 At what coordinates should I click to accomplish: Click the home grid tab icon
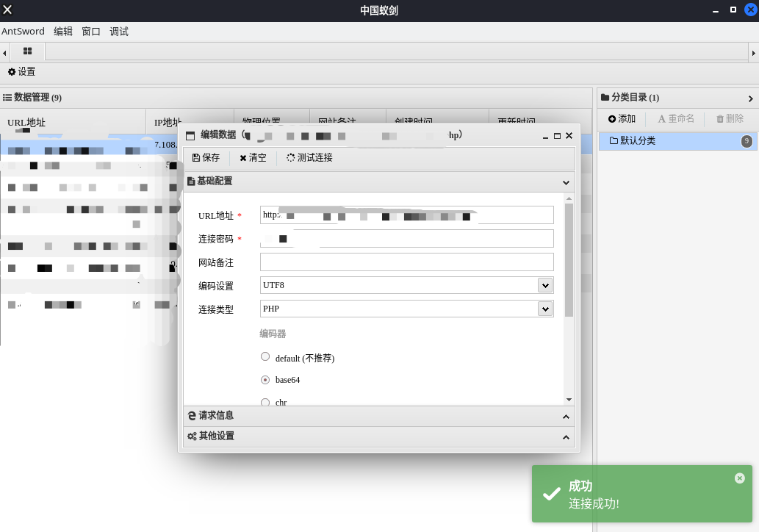(x=28, y=51)
